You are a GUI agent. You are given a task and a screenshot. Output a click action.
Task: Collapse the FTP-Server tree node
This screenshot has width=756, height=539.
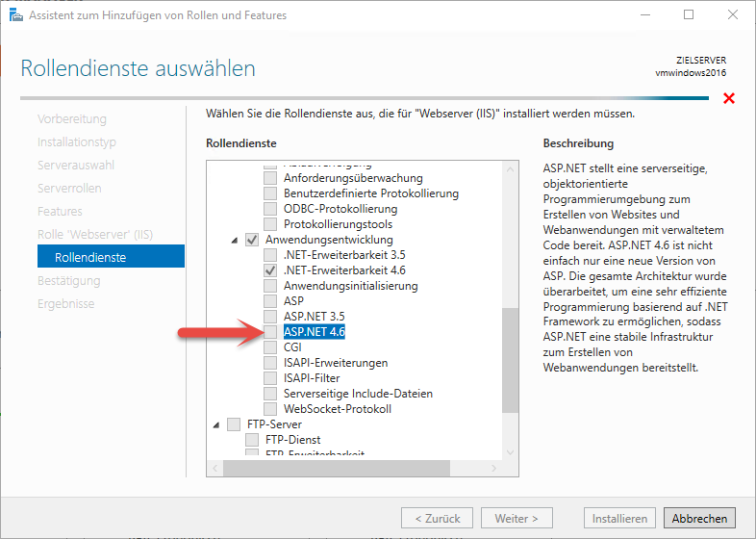[x=215, y=424]
